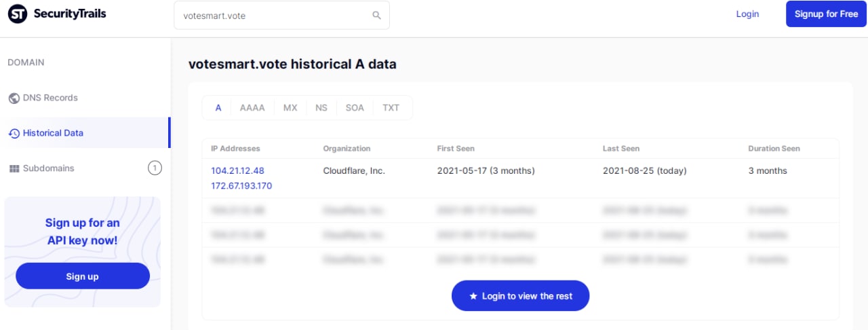Click the Subdomains count badge showing 1

[155, 168]
